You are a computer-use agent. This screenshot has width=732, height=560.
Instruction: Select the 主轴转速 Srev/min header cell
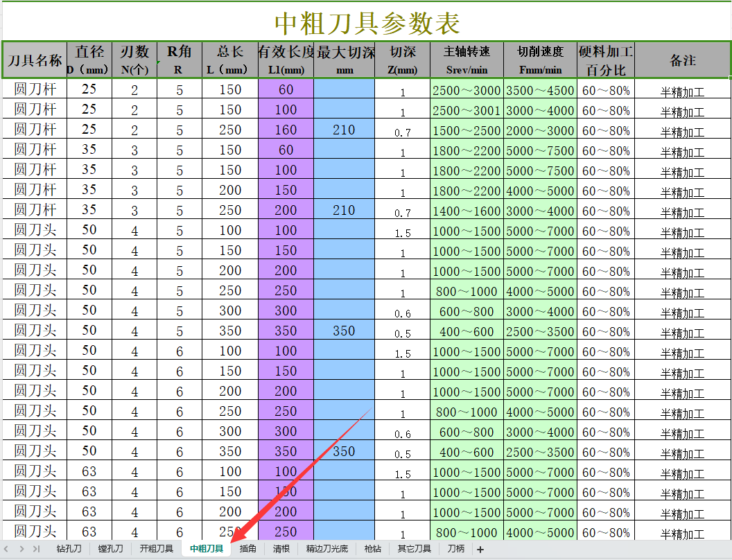tap(467, 60)
